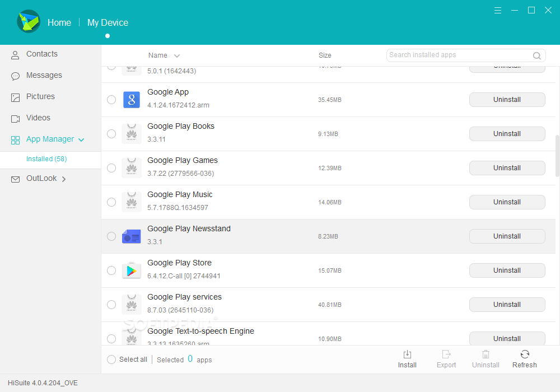Click the Install icon in bottom toolbar
The height and width of the screenshot is (392, 560).
(x=407, y=354)
